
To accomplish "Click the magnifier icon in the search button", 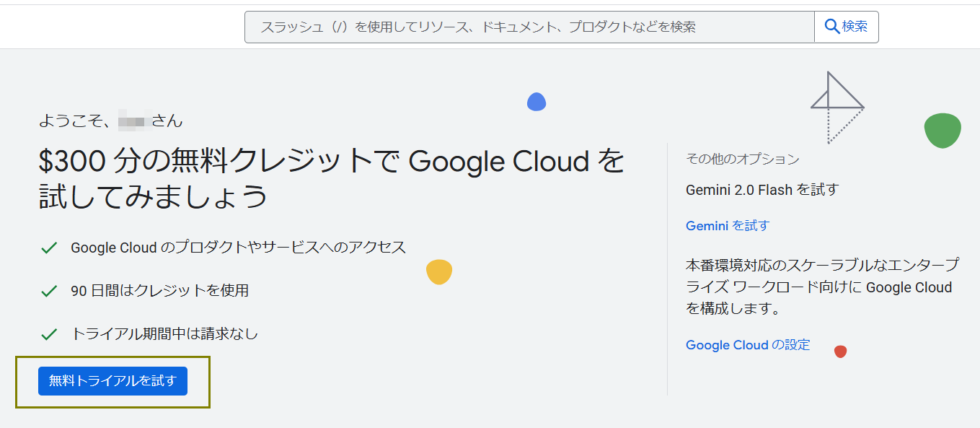I will 831,27.
